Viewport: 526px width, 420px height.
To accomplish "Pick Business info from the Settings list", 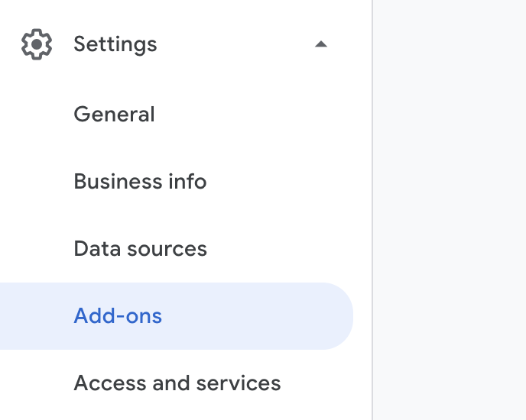I will click(x=140, y=182).
